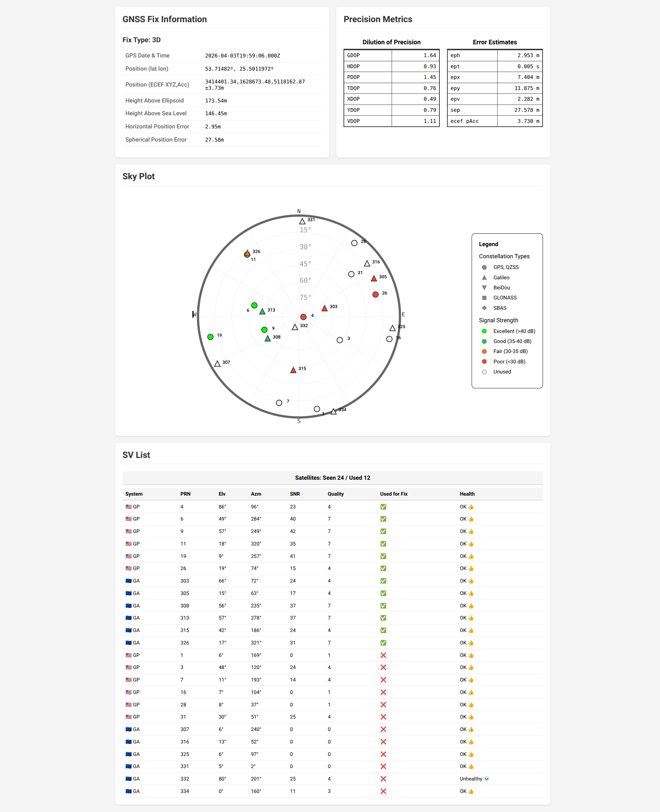Viewport: 660px width, 812px height.
Task: Click the thumbs-up OK icon for PRN 334
Action: pos(471,791)
